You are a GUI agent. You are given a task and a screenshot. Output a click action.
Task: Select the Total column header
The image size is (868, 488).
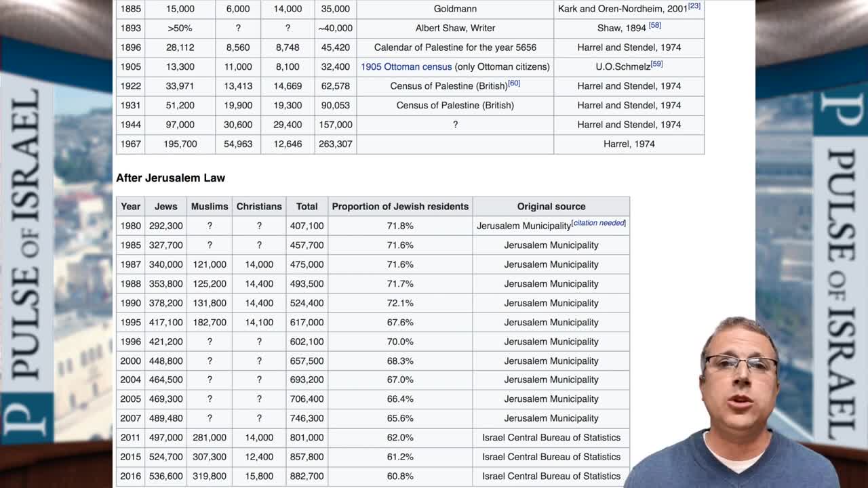(307, 207)
